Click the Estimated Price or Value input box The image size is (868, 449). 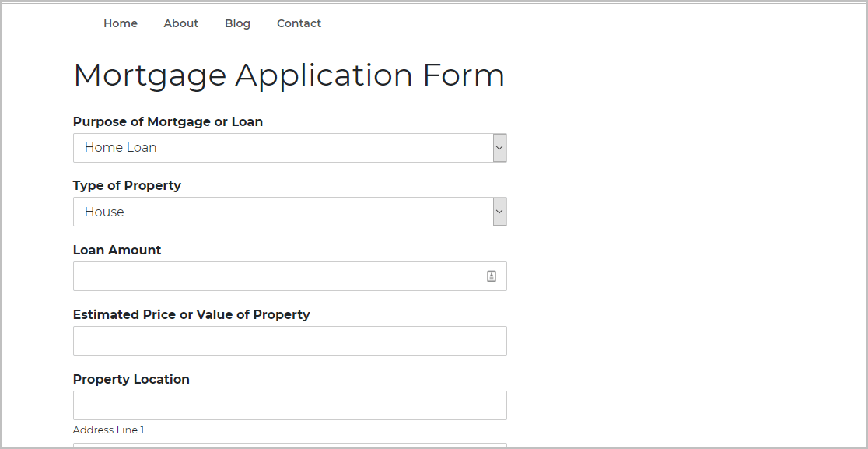pyautogui.click(x=289, y=341)
